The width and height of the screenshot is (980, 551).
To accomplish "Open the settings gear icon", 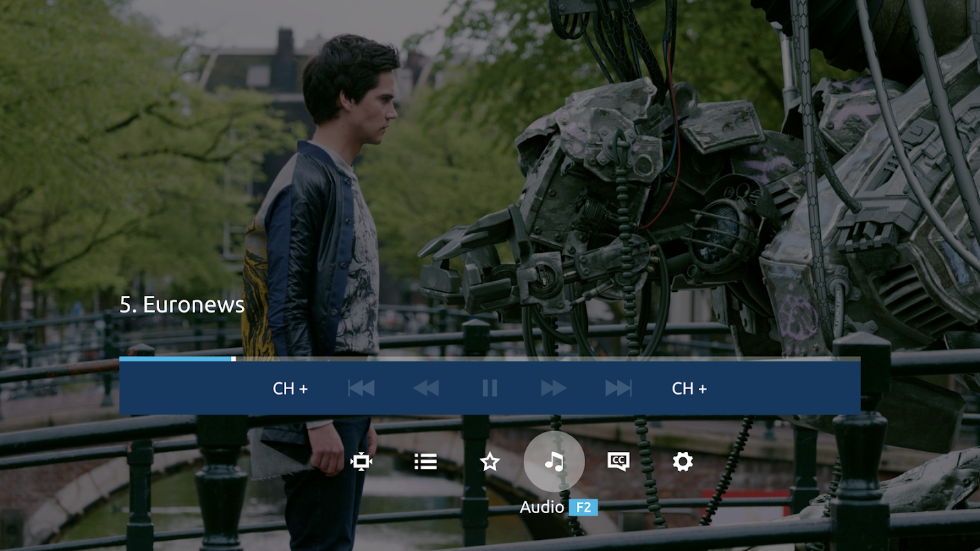I will [683, 461].
